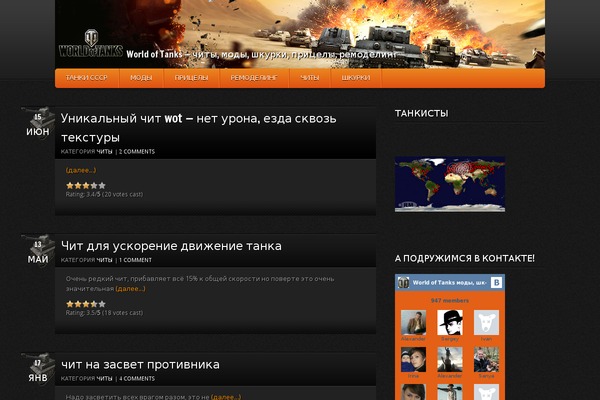Open the МОДЫ menu item
The image size is (600, 400).
click(x=141, y=78)
